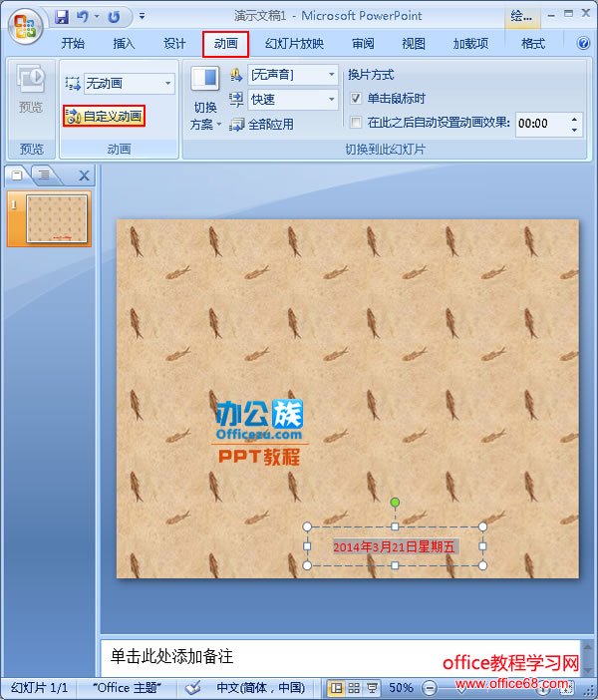Screen dimensions: 598x700
Task: Open the 视图 ribbon tab
Action: 414,43
